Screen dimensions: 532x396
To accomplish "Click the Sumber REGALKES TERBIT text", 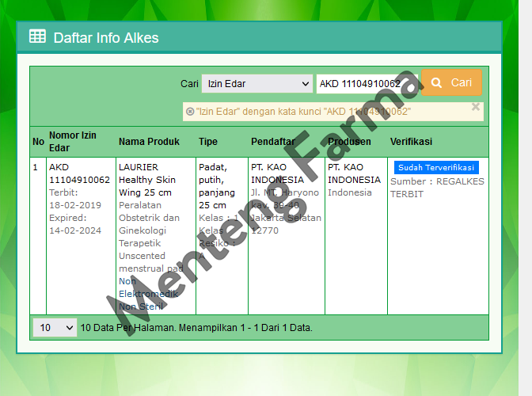I will [x=436, y=188].
